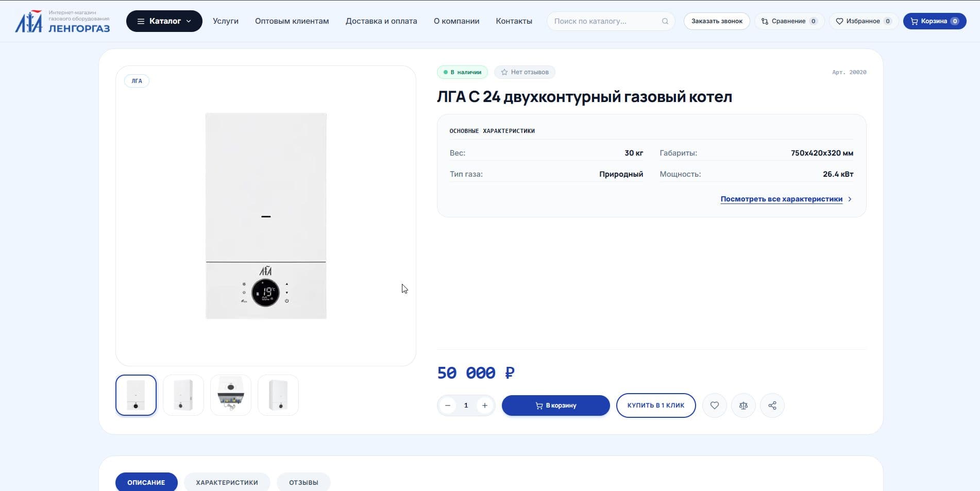Click the Мощность value 26.4 кВт
The width and height of the screenshot is (980, 491).
[838, 174]
